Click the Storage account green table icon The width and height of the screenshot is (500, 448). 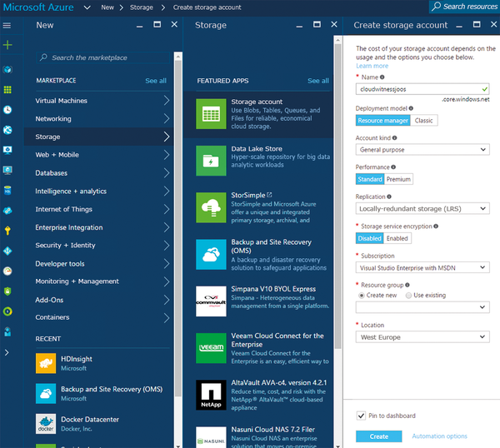211,114
